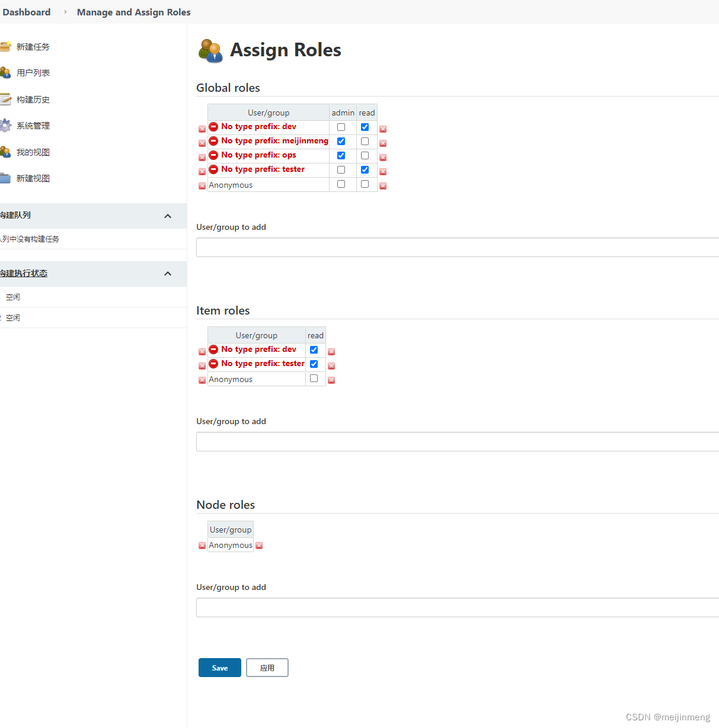Enable read for global Anonymous
This screenshot has height=728, width=719.
tap(365, 184)
